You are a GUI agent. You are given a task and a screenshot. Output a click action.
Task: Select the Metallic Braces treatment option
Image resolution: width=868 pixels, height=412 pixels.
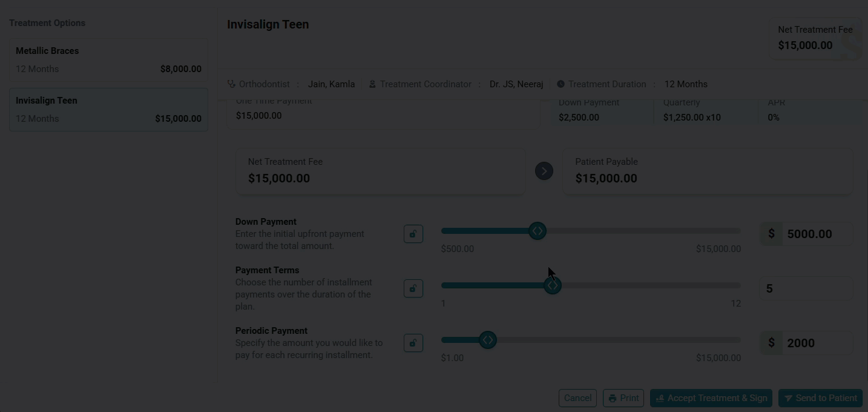point(108,60)
